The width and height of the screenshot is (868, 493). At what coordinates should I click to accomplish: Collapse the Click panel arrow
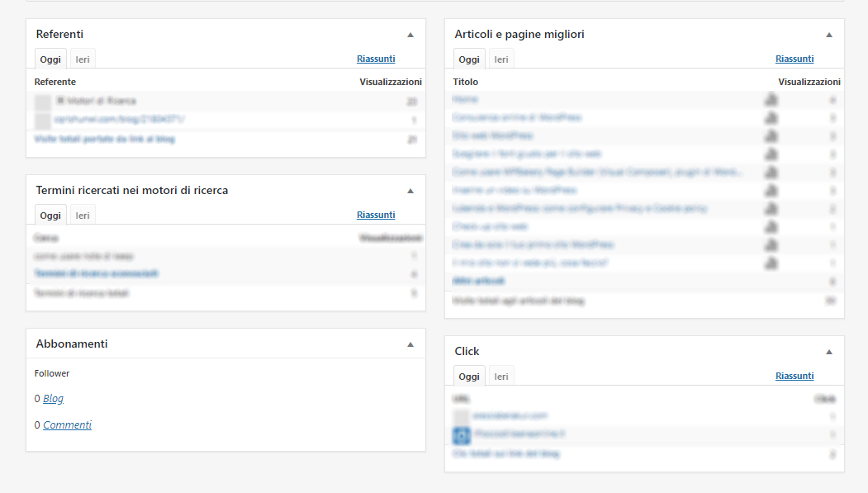coord(828,352)
